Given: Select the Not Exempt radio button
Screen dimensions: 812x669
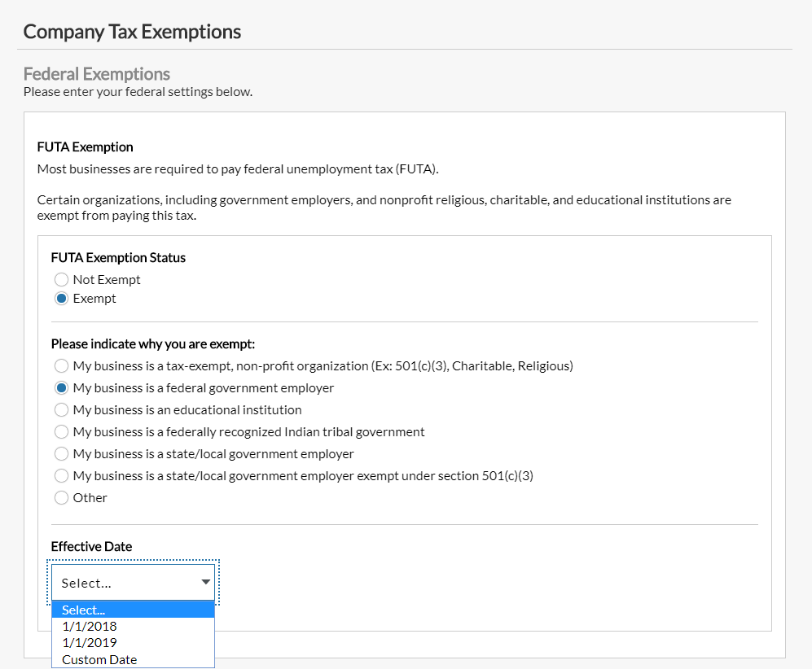Looking at the screenshot, I should coord(61,279).
